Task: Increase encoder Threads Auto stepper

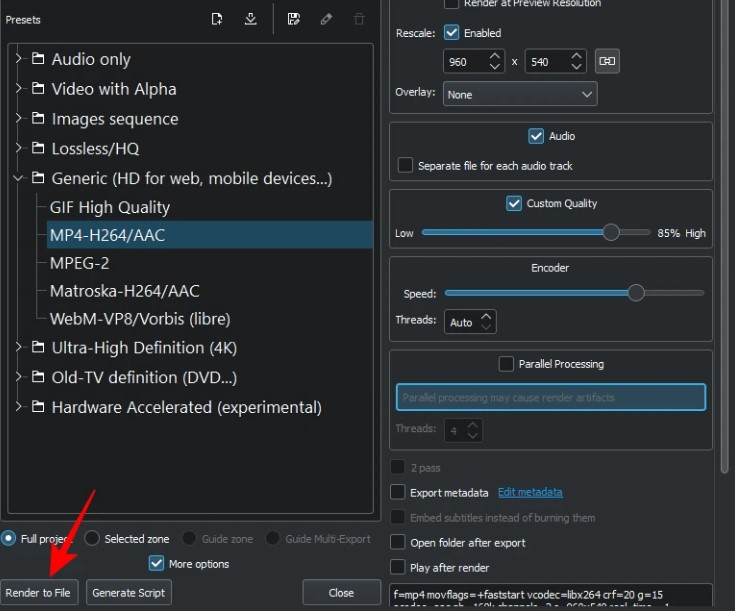Action: (x=486, y=317)
